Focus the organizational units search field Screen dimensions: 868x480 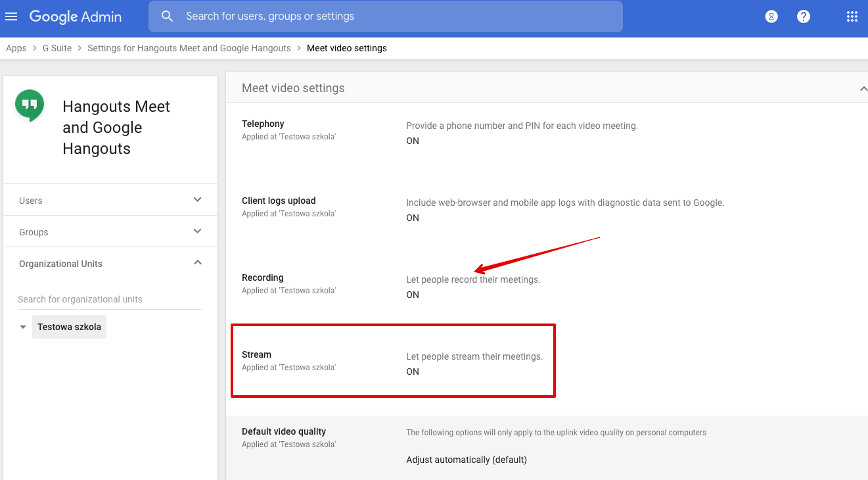(x=110, y=299)
